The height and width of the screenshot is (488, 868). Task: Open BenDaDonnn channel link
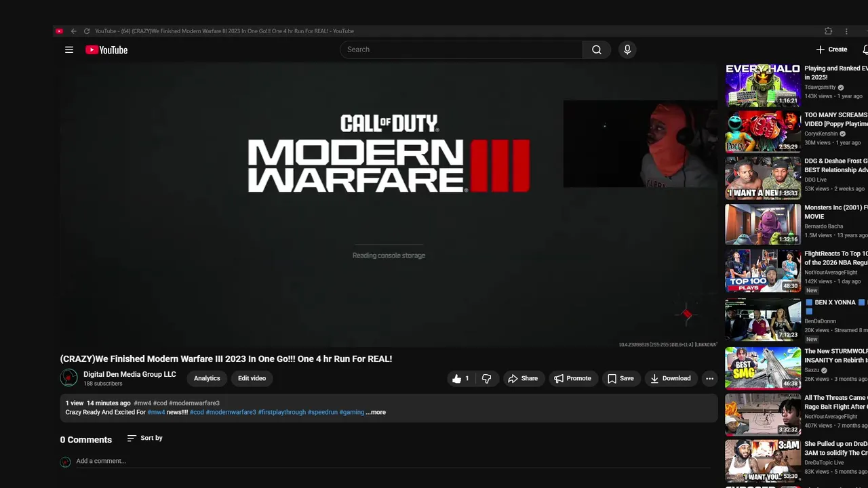(x=821, y=321)
